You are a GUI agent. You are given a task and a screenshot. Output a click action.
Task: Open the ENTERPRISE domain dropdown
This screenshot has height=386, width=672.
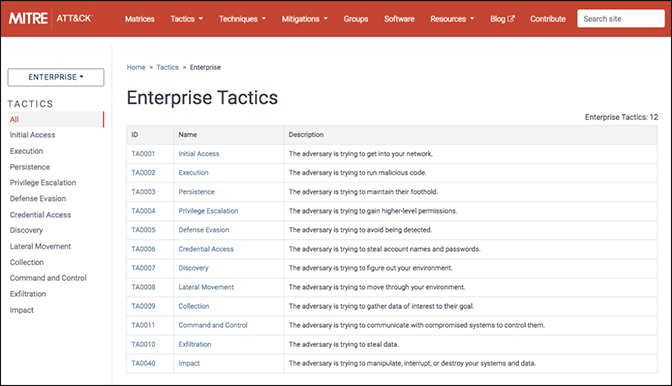56,77
